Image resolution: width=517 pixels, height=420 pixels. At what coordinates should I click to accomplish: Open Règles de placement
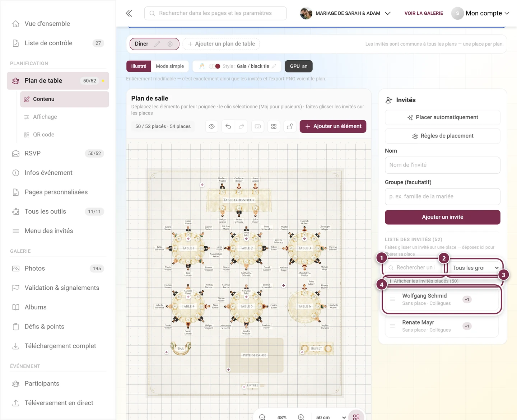point(443,136)
